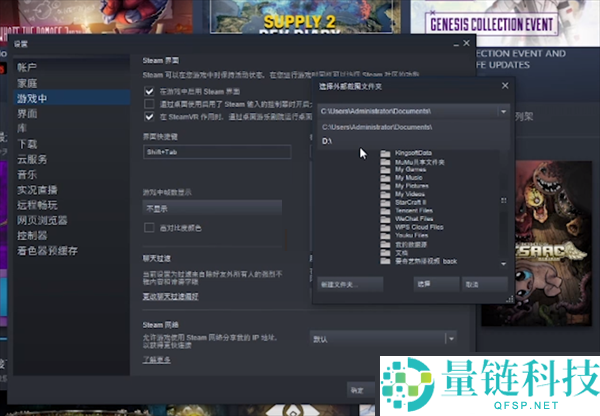Select the StarCraft II folder icon

pos(385,202)
